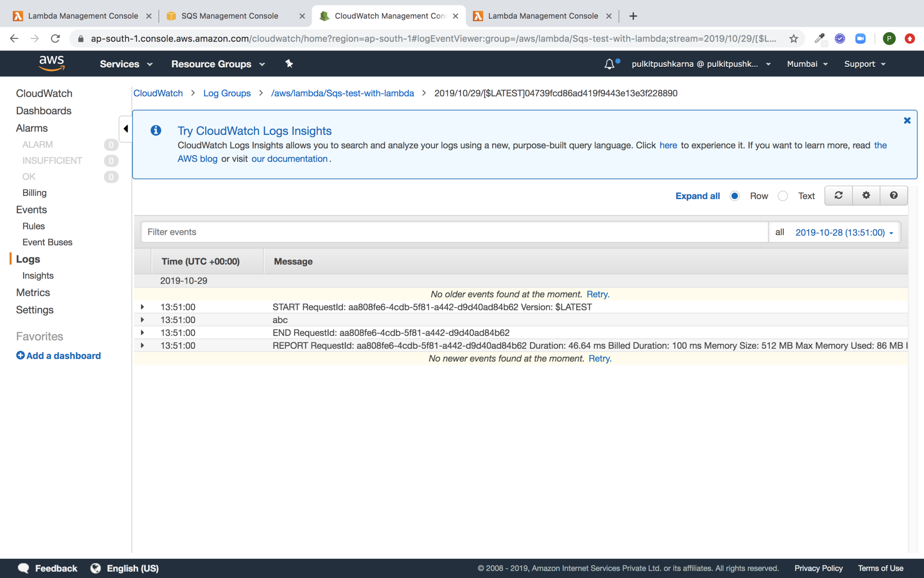Collapse the left navigation panel arrow
The width and height of the screenshot is (924, 578).
(x=125, y=128)
